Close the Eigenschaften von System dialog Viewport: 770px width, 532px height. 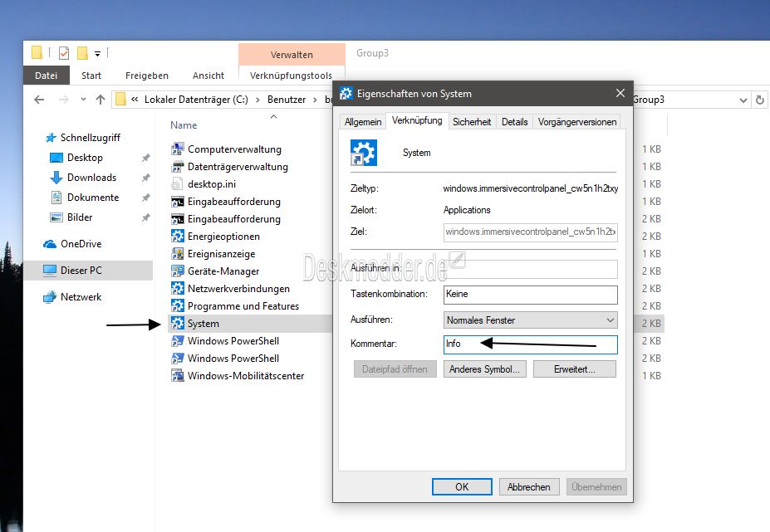coord(620,93)
